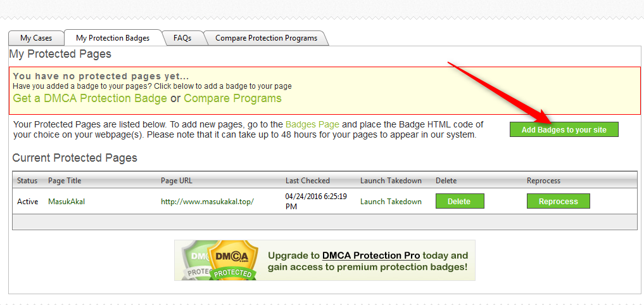Image resolution: width=644 pixels, height=305 pixels.
Task: Open the DMCA Protection Pro link
Action: pos(371,256)
